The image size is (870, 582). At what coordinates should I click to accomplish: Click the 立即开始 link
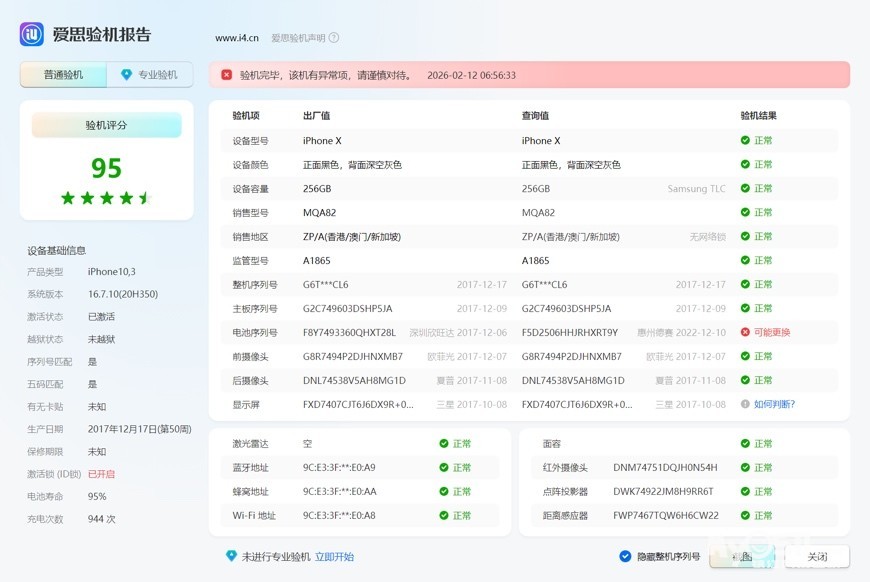pyautogui.click(x=334, y=557)
